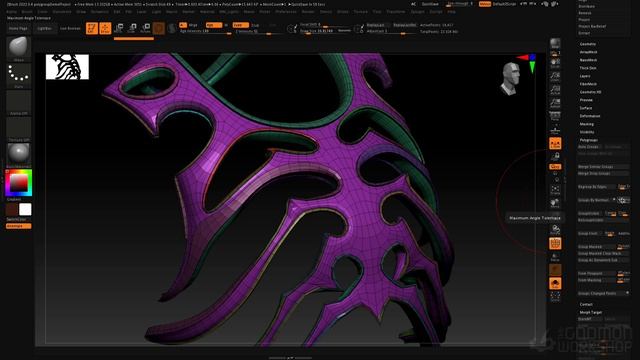Open LightBox
The width and height of the screenshot is (640, 360).
44,29
